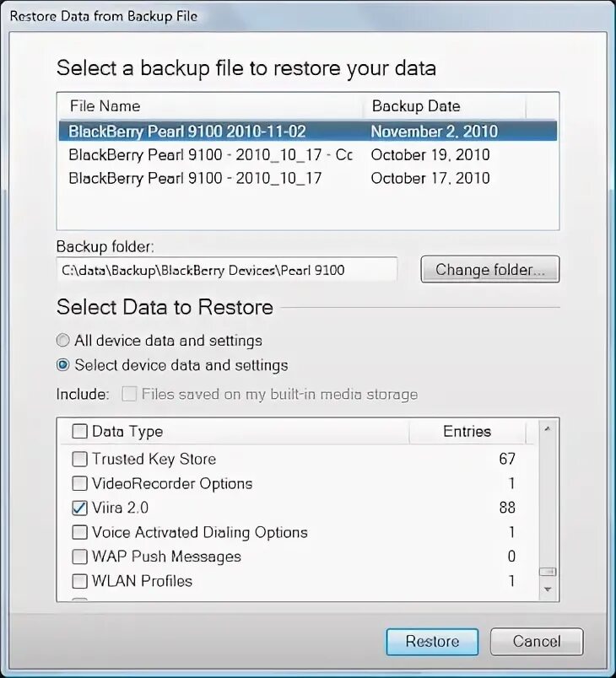This screenshot has width=616, height=678.
Task: Click the Change folder button
Action: pos(489,269)
